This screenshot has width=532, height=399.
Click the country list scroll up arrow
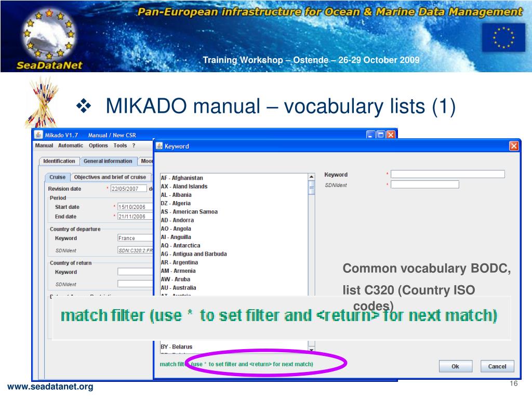(312, 177)
